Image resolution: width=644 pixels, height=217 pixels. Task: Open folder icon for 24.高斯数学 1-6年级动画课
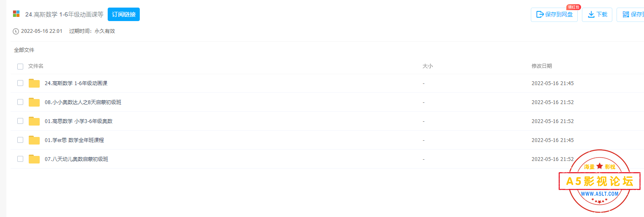pyautogui.click(x=34, y=83)
